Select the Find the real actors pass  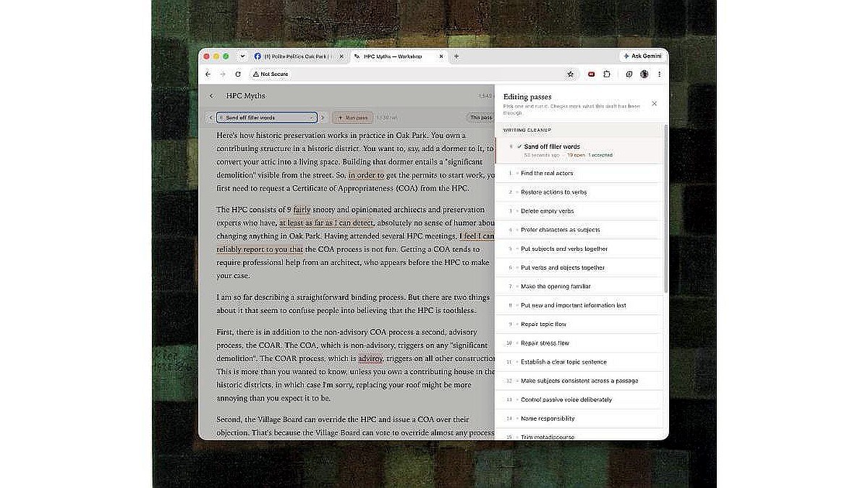point(579,174)
